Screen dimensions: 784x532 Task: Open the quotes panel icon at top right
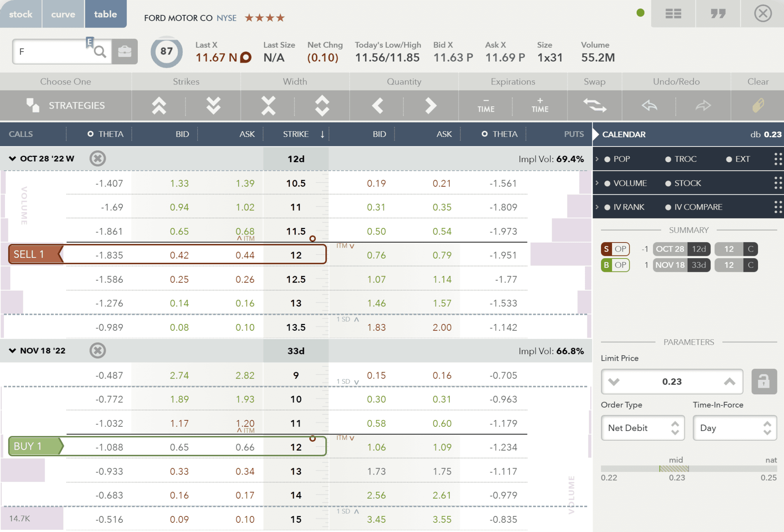click(717, 14)
